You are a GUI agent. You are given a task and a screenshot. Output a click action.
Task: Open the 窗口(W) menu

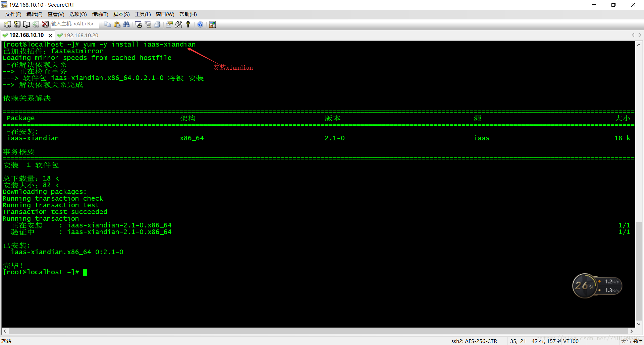(165, 14)
